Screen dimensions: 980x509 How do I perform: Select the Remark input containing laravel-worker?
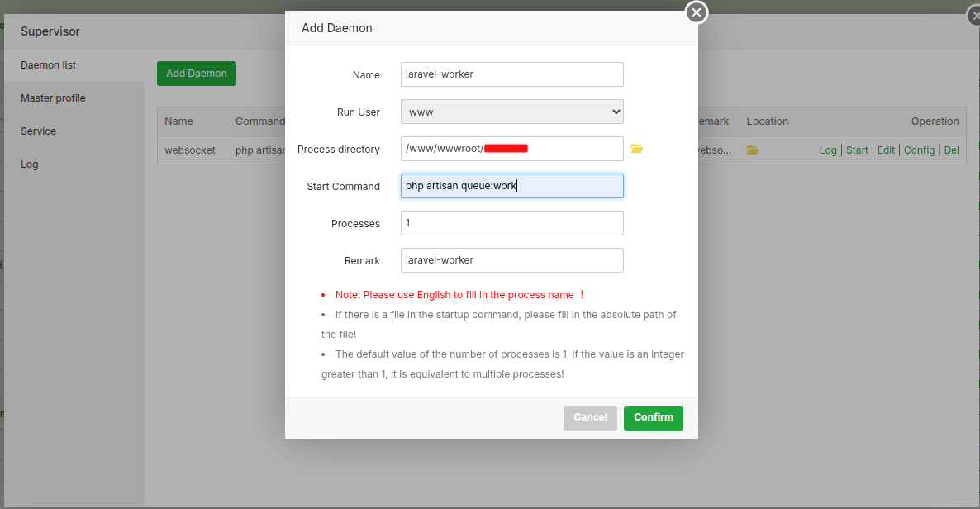pos(511,259)
